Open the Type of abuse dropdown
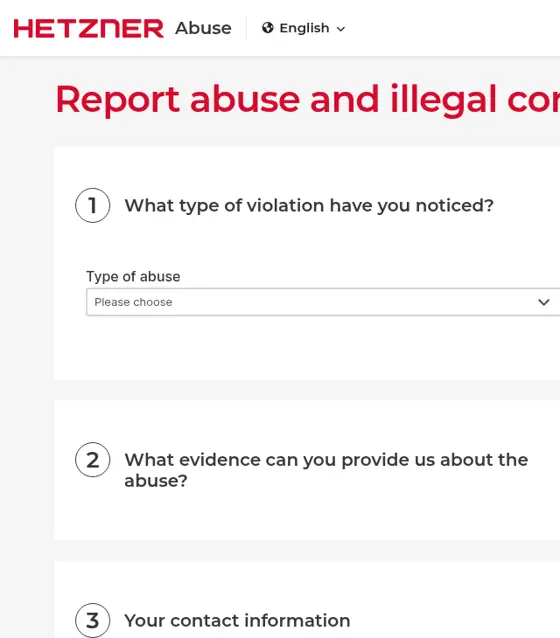Screen dimensions: 560x638 point(323,302)
